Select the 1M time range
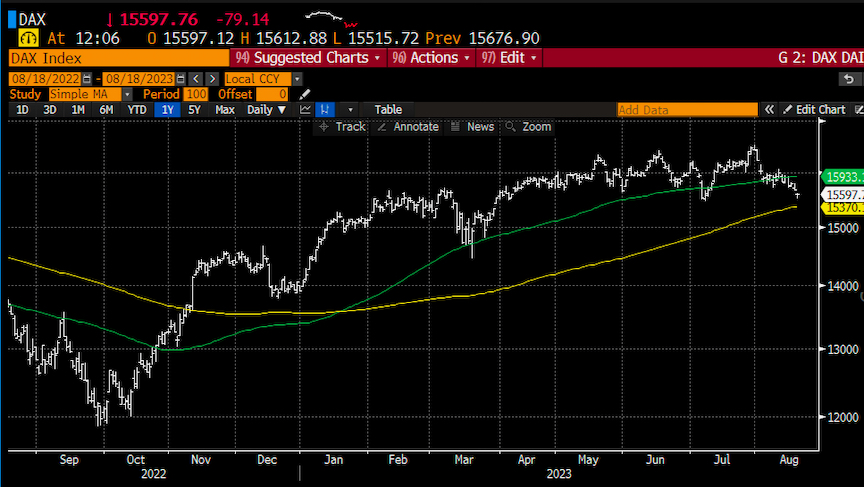This screenshot has height=487, width=864. click(78, 110)
